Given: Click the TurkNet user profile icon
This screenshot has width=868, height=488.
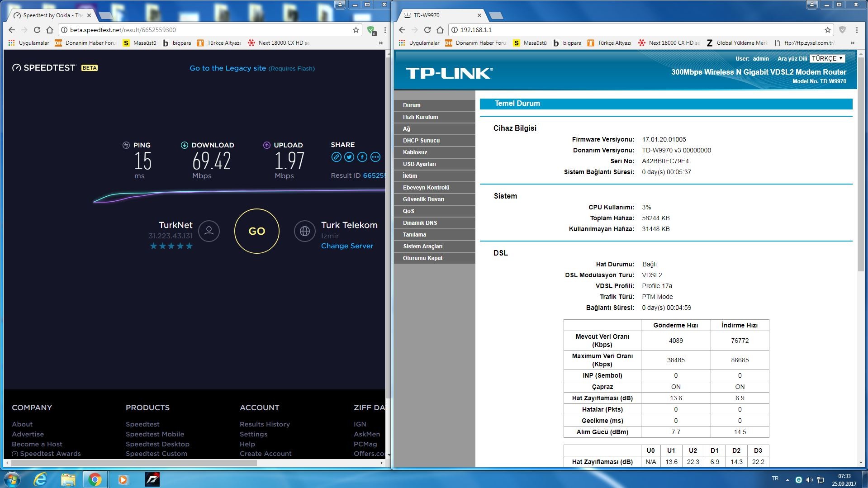Looking at the screenshot, I should pyautogui.click(x=209, y=231).
